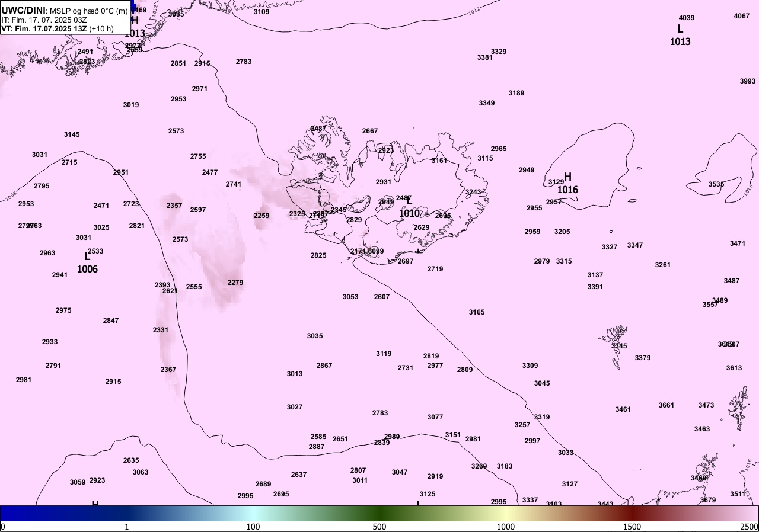Click the height value 3309
This screenshot has height=532, width=759.
[530, 366]
